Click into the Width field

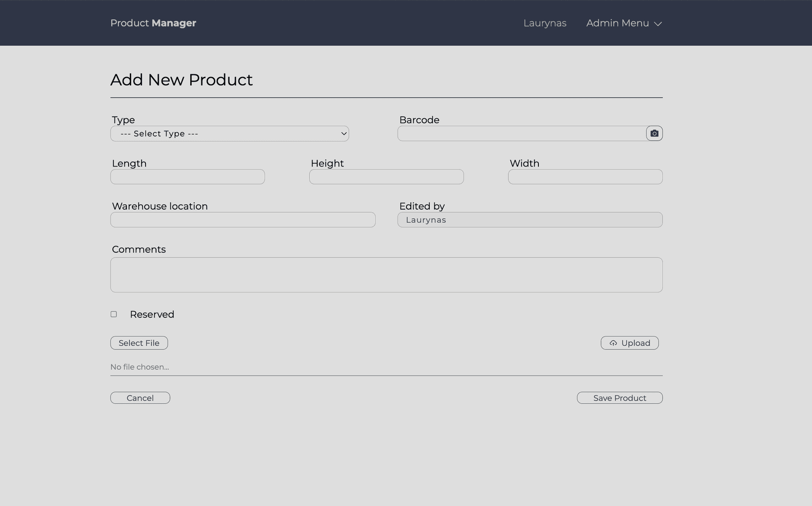coord(585,177)
